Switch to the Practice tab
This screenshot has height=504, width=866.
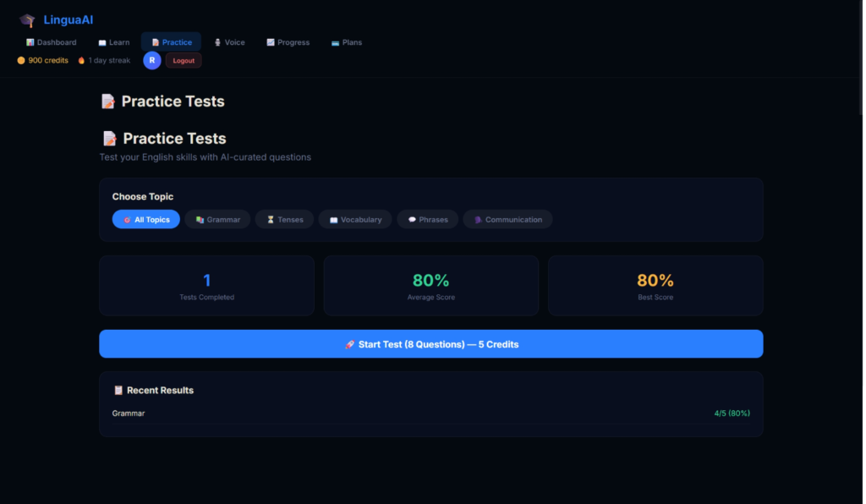171,41
